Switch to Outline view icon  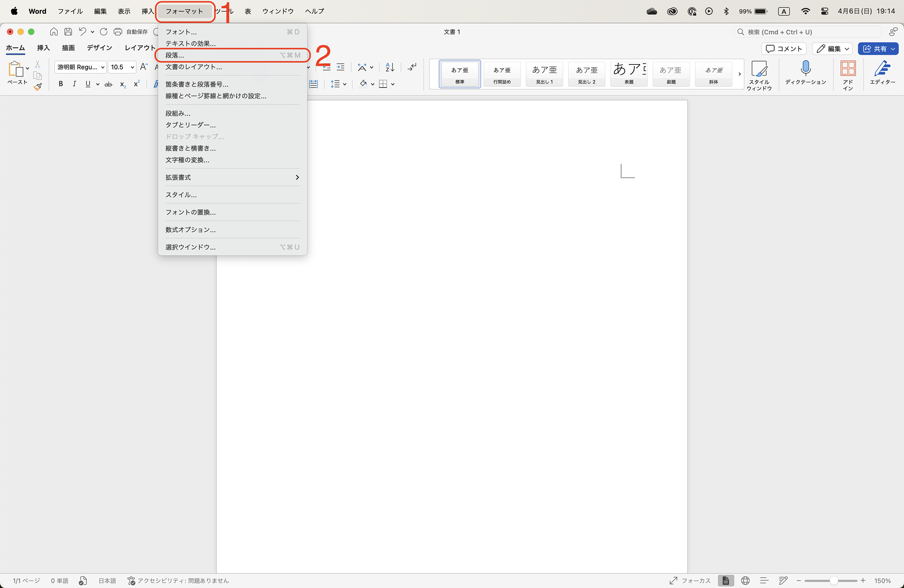pos(764,580)
